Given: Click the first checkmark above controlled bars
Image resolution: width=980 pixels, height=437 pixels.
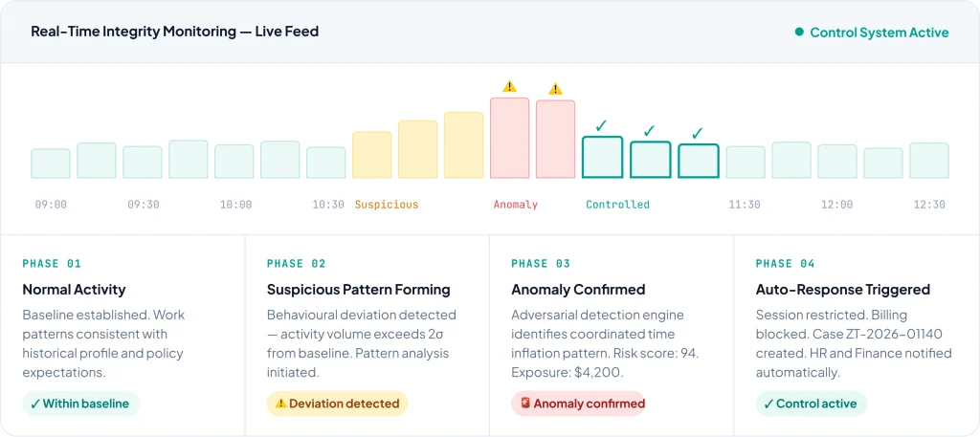Looking at the screenshot, I should [601, 125].
